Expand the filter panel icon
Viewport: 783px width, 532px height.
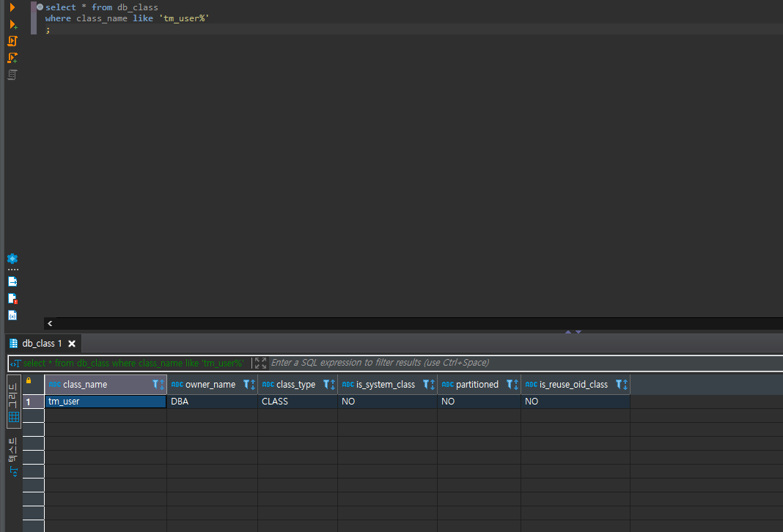click(260, 363)
